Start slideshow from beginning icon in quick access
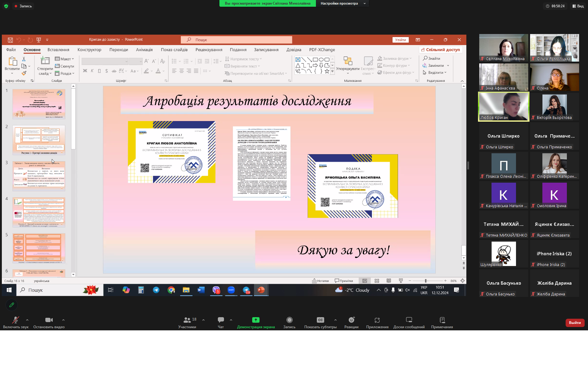The width and height of the screenshot is (588, 380). coord(39,40)
